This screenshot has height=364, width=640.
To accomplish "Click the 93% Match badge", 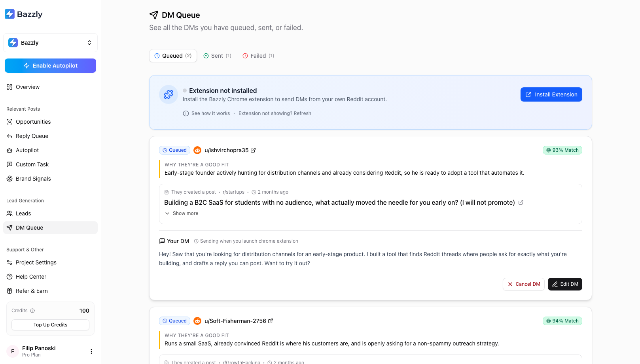I will pos(562,150).
